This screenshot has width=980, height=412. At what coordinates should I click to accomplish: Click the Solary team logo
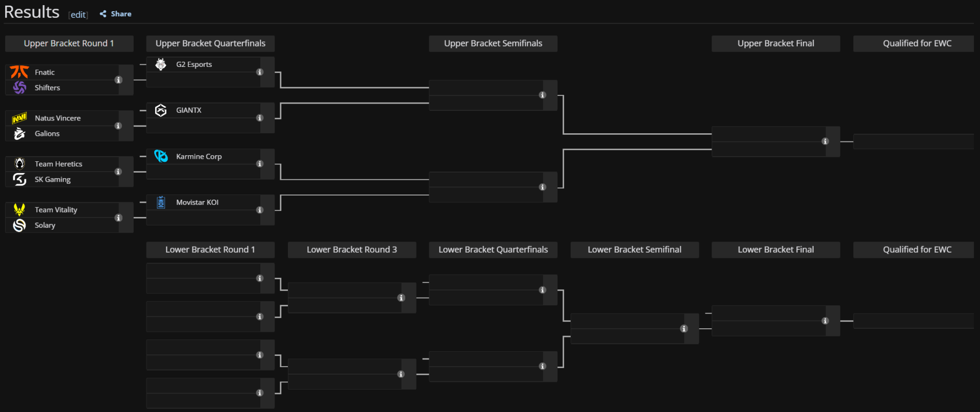tap(19, 225)
